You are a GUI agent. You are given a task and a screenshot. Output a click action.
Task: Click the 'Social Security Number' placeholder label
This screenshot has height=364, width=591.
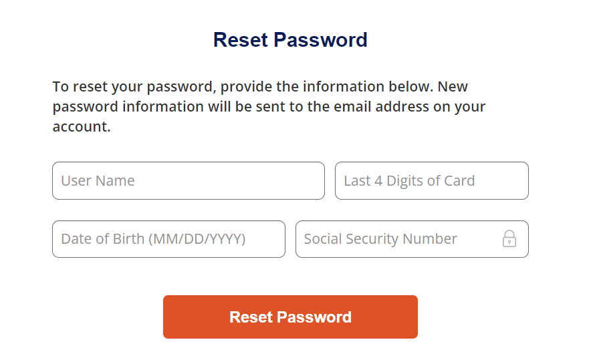(x=380, y=239)
